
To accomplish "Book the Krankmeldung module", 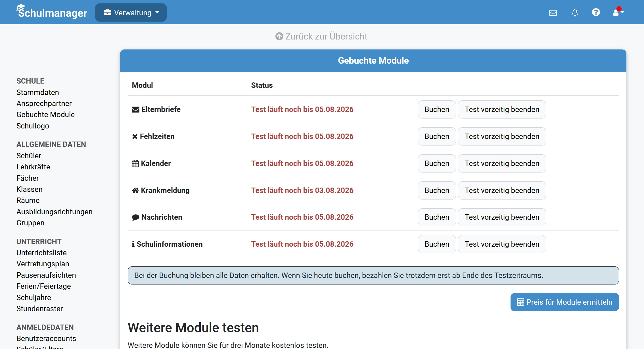I will (x=437, y=190).
